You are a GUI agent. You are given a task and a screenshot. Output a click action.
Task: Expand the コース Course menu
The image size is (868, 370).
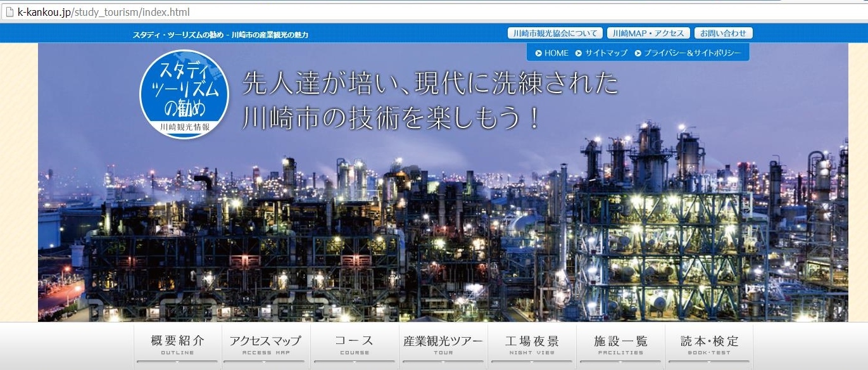pyautogui.click(x=355, y=345)
